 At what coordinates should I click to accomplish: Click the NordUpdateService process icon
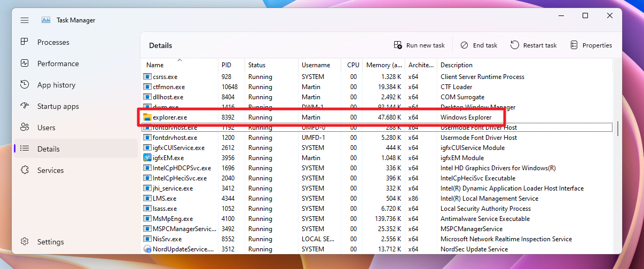pyautogui.click(x=147, y=249)
